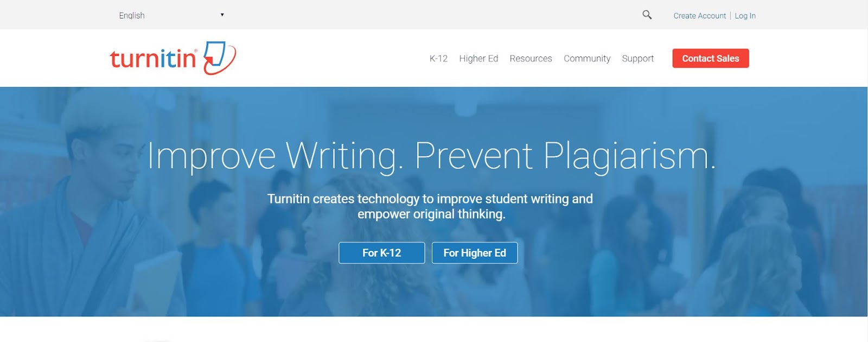Viewport: 868px width, 342px height.
Task: Follow the Create Account link
Action: coord(700,16)
